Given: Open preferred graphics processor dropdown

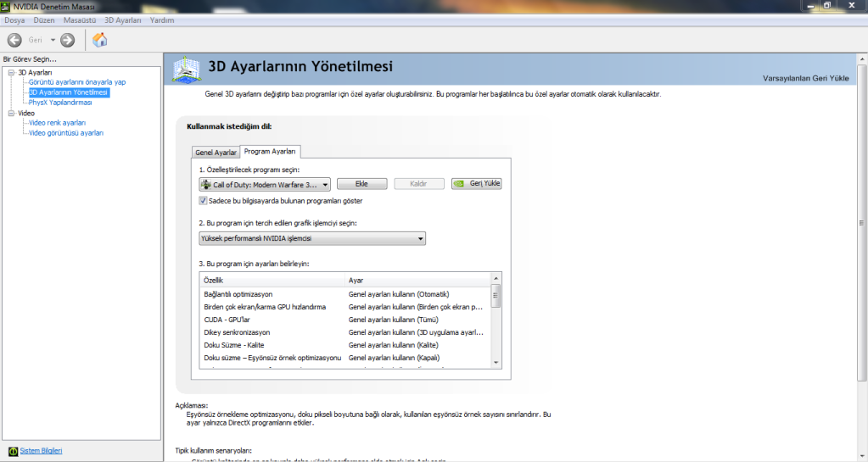Looking at the screenshot, I should point(312,238).
